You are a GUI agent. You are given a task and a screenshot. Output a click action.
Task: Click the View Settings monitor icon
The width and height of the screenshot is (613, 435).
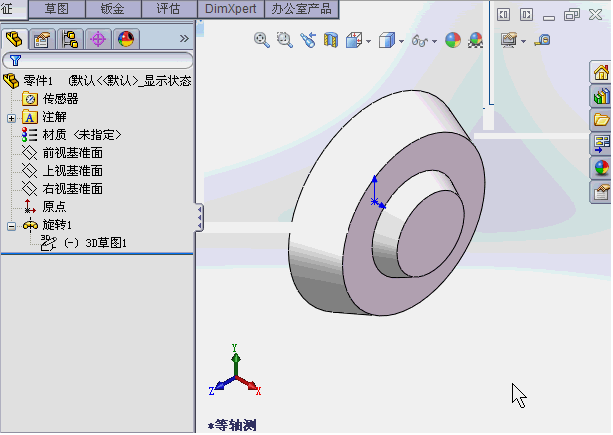pos(509,40)
